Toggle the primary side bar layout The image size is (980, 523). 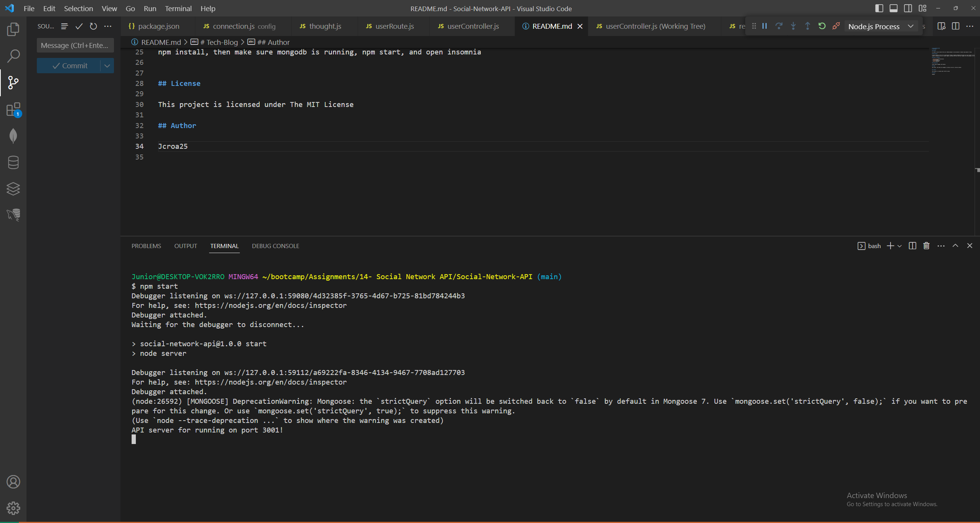879,8
